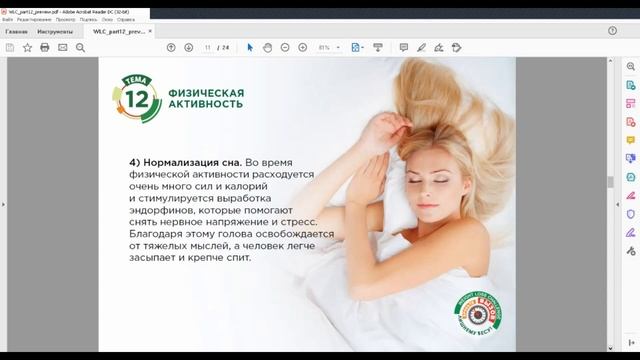The height and width of the screenshot is (360, 640).
Task: Click the page number field showing 11
Action: (207, 48)
